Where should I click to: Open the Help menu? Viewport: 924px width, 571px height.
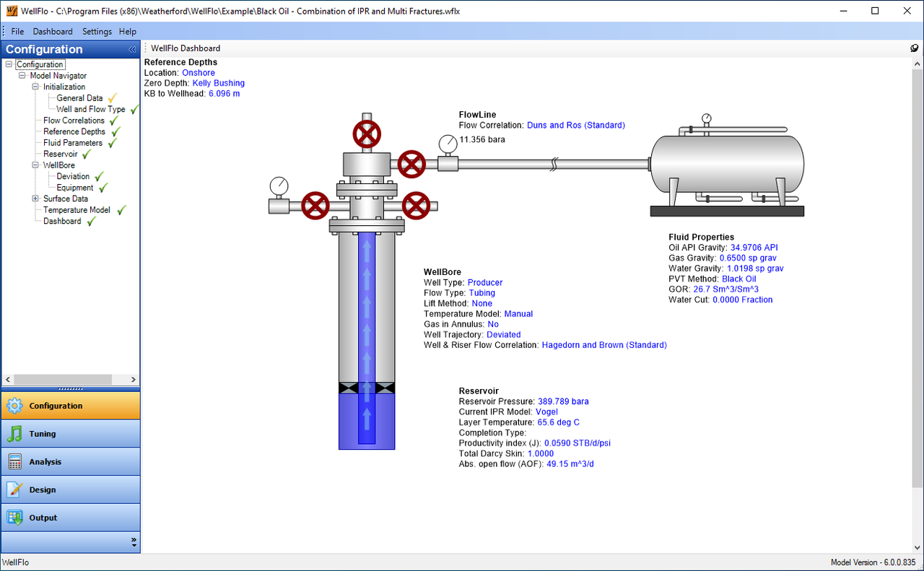(128, 32)
